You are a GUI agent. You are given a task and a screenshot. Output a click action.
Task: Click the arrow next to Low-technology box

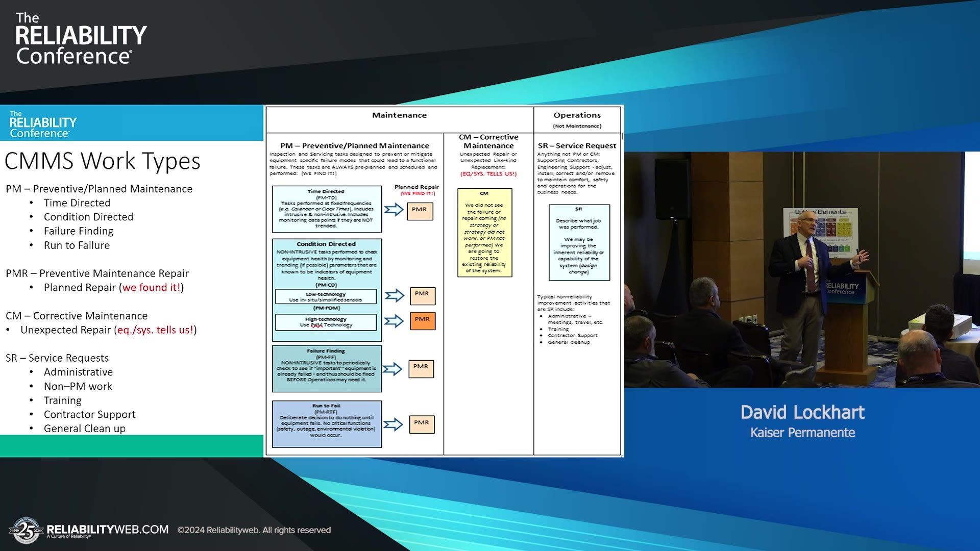point(394,295)
